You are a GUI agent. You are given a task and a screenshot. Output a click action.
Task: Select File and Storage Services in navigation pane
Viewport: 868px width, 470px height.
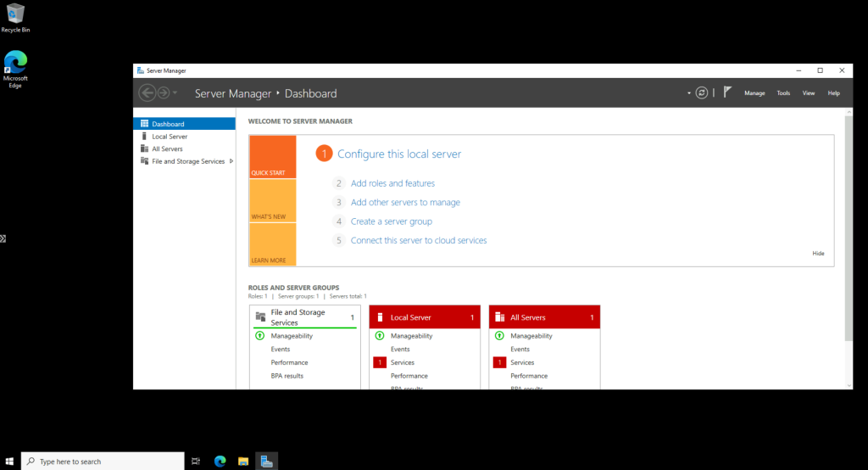[184, 161]
